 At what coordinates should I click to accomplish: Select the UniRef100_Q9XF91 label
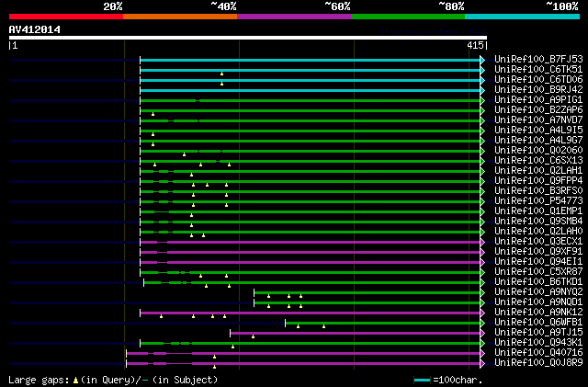538,252
